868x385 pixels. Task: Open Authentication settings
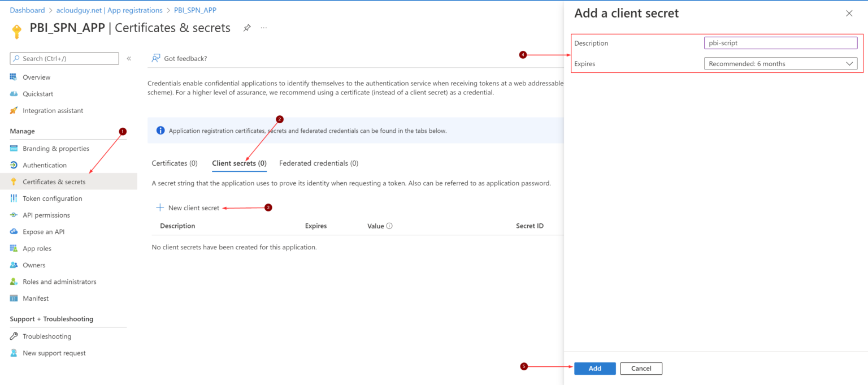[44, 165]
